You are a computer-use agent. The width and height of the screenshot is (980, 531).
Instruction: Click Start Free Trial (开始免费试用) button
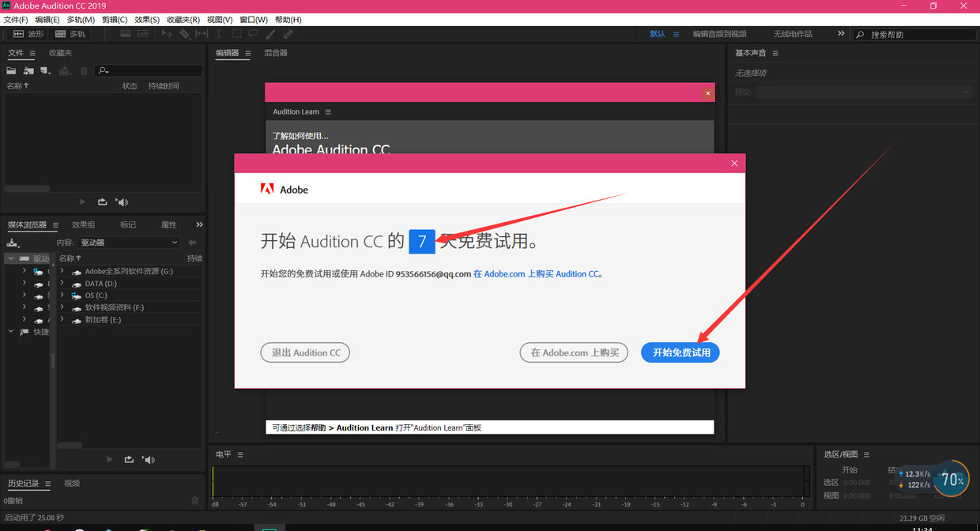[x=680, y=352]
